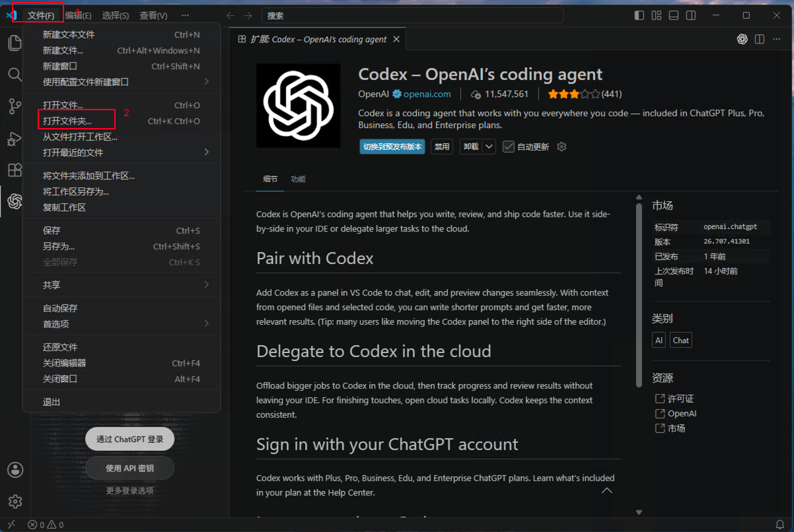
Task: Open the Explorer view in activity bar
Action: 15,43
